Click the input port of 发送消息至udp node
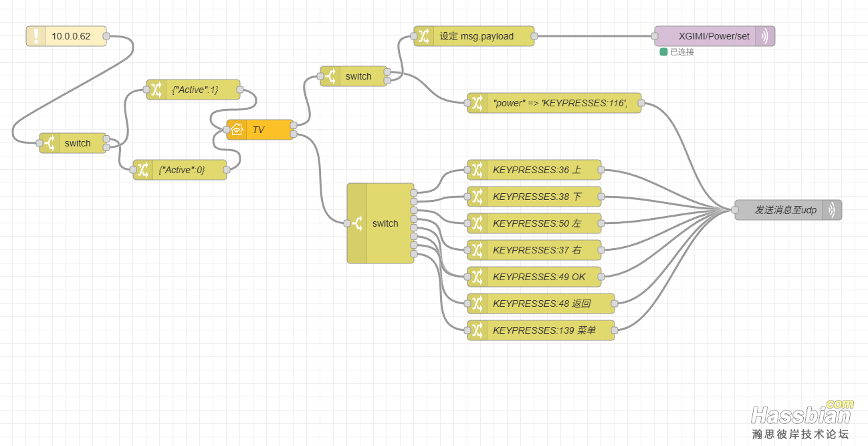The width and height of the screenshot is (868, 446). click(735, 210)
